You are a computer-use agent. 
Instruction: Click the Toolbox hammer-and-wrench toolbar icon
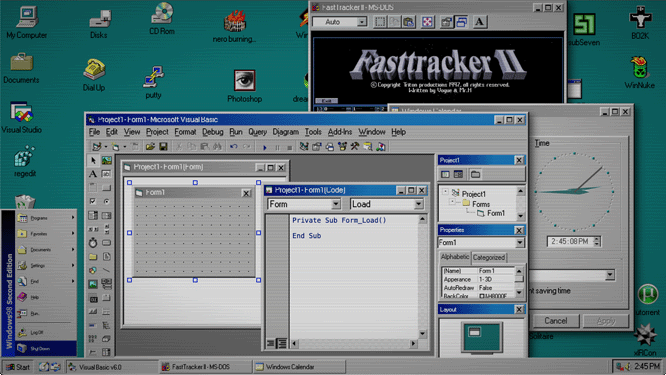point(355,147)
